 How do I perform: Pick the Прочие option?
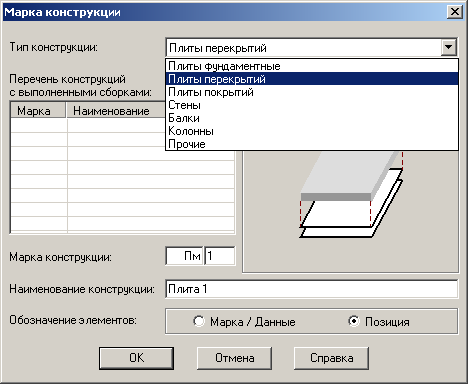312,144
